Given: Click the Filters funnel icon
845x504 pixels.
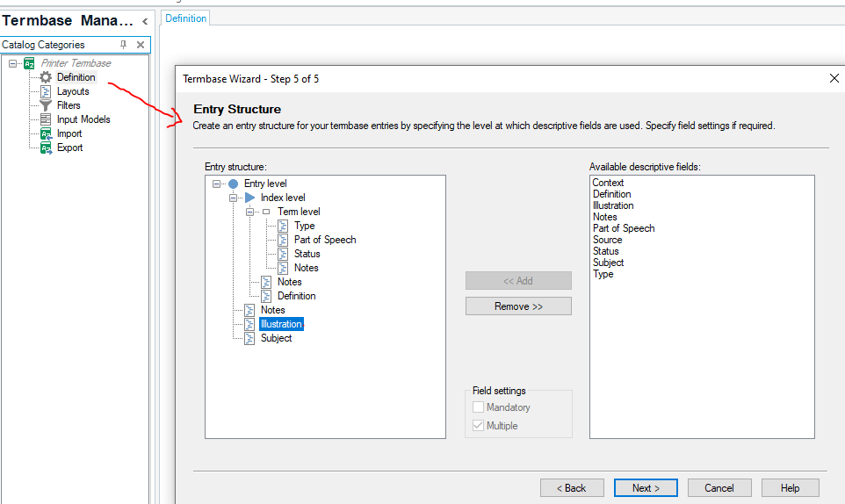Looking at the screenshot, I should point(46,105).
